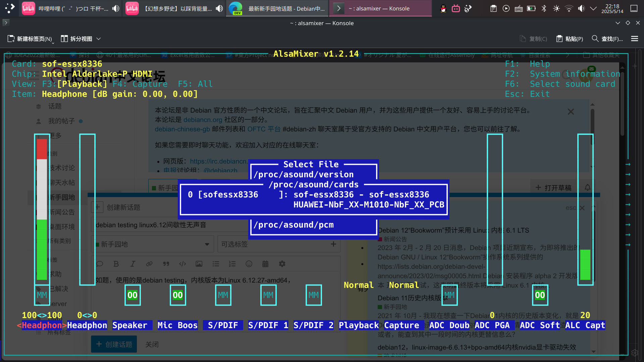Expand the 拆分视图 dropdown chevron

click(99, 39)
